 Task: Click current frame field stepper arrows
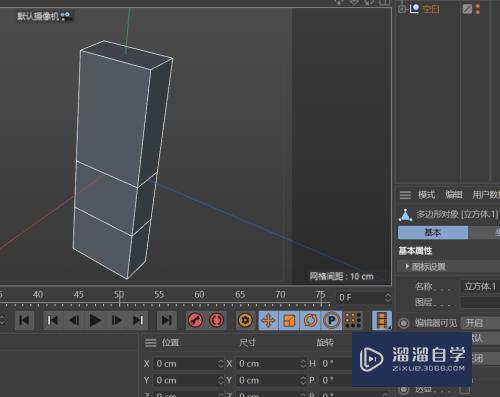(388, 297)
